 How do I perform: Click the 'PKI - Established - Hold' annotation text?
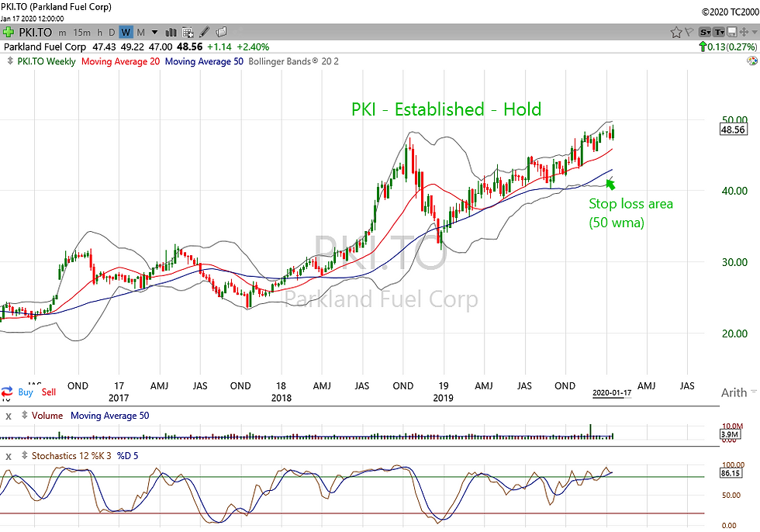[x=446, y=109]
